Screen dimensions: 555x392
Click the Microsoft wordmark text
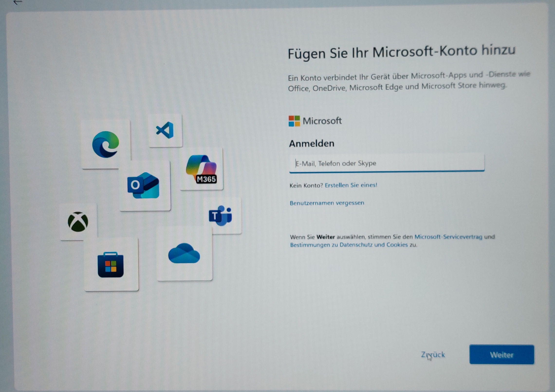pyautogui.click(x=322, y=121)
